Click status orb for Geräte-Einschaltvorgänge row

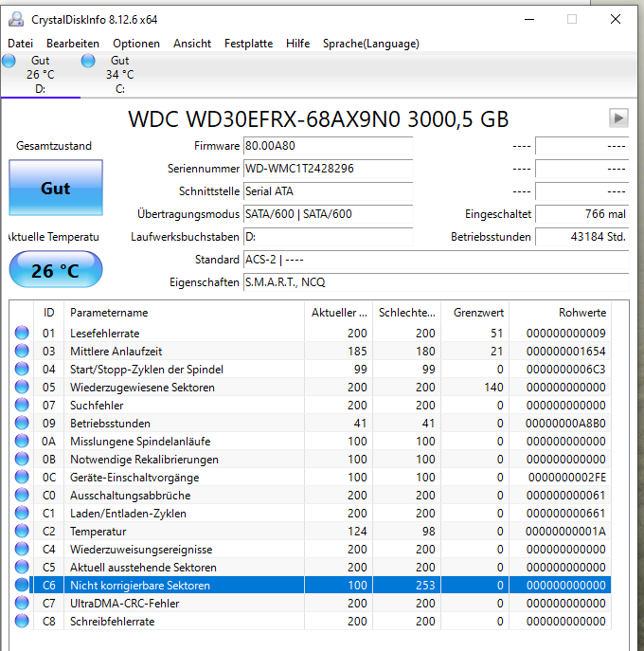(22, 477)
